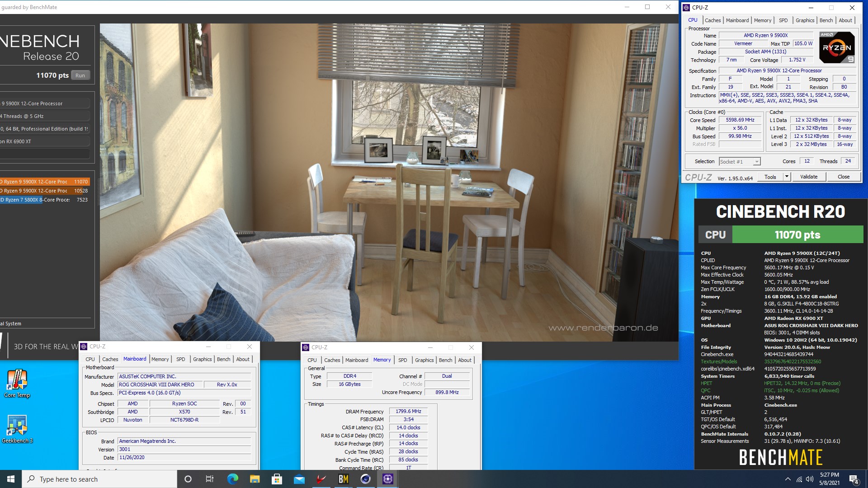Viewport: 868px width, 488px height.
Task: Select Graphics tab in Mainboard CPU-Z window
Action: point(202,359)
